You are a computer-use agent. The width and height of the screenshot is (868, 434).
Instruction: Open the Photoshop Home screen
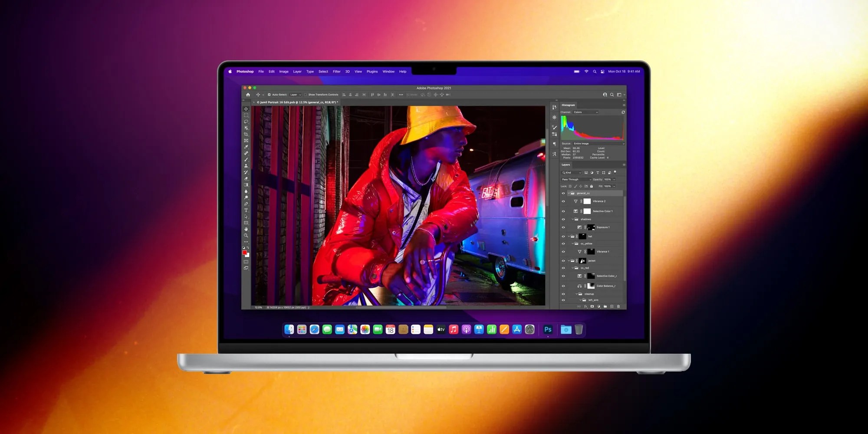pos(248,95)
